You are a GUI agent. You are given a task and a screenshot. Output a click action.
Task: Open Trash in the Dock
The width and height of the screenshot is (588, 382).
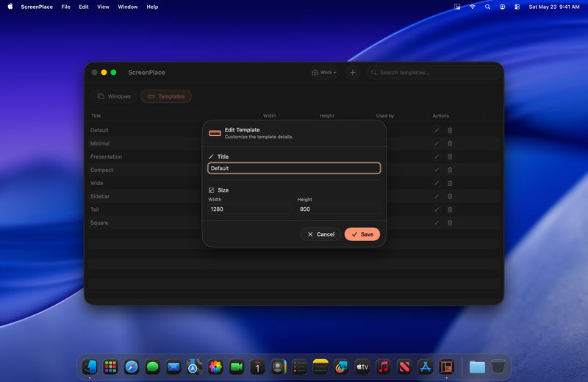[498, 367]
